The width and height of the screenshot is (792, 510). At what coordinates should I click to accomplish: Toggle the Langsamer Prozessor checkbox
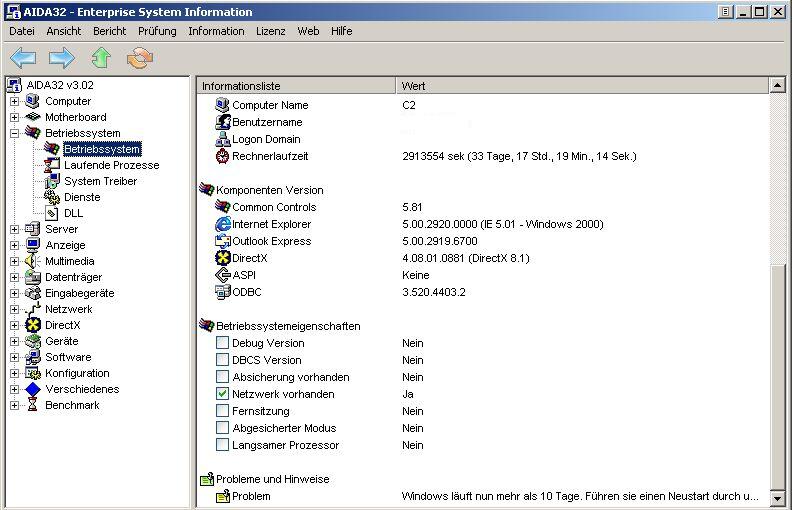(222, 445)
